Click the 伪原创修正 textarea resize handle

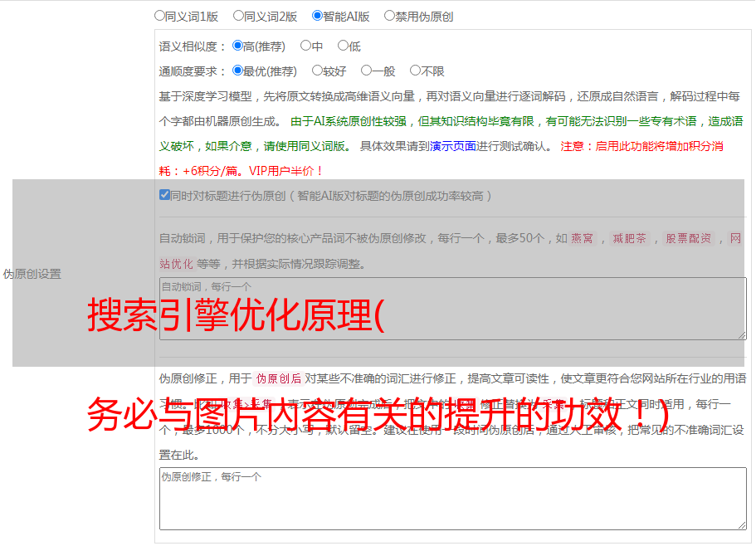click(x=742, y=526)
